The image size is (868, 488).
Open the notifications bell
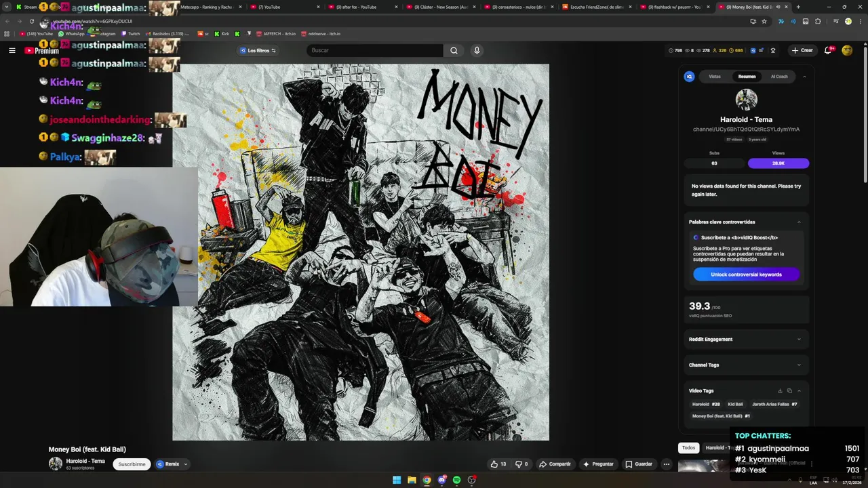pyautogui.click(x=829, y=50)
